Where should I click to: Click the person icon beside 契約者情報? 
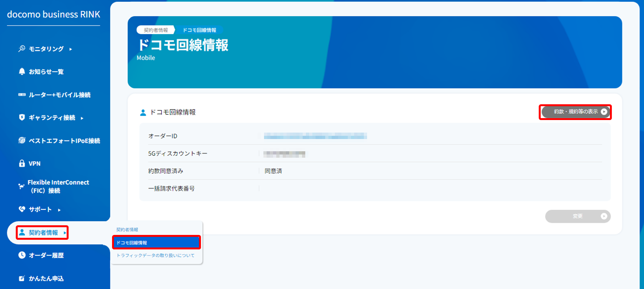tap(22, 232)
